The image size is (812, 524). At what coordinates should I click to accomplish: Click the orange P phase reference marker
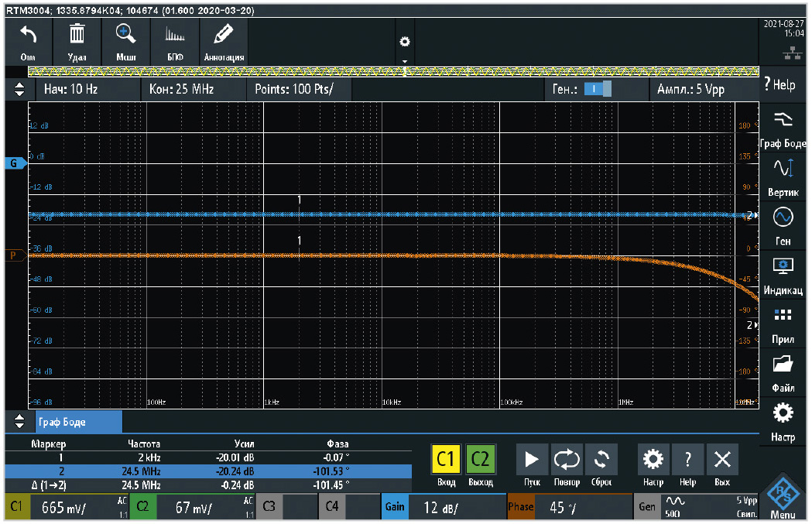click(x=15, y=255)
